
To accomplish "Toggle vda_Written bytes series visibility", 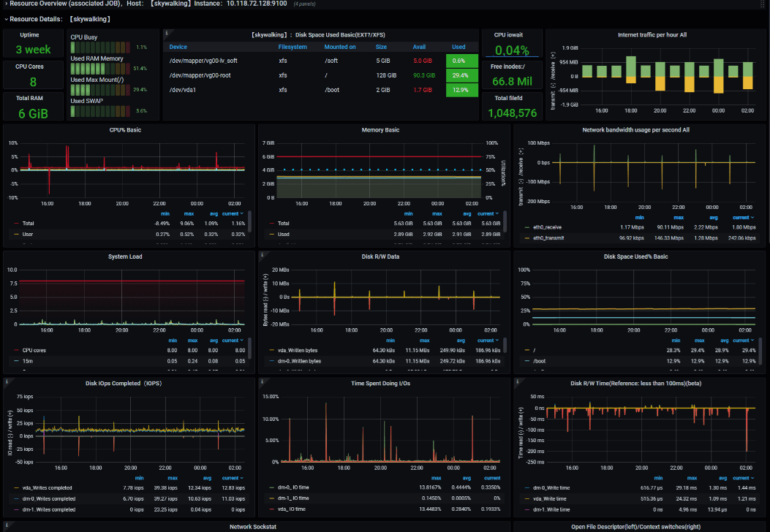I will pyautogui.click(x=298, y=351).
